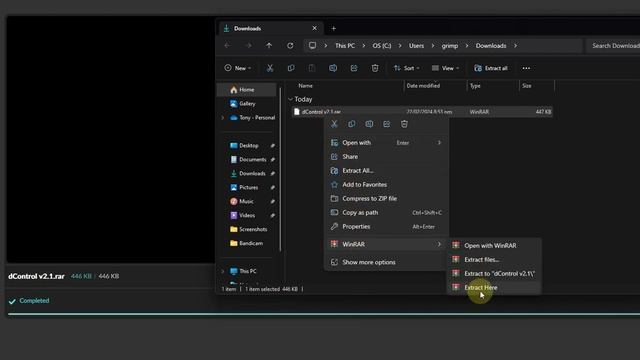Choose Extract files... in the WinRAR submenu
This screenshot has height=360, width=640.
495,259
